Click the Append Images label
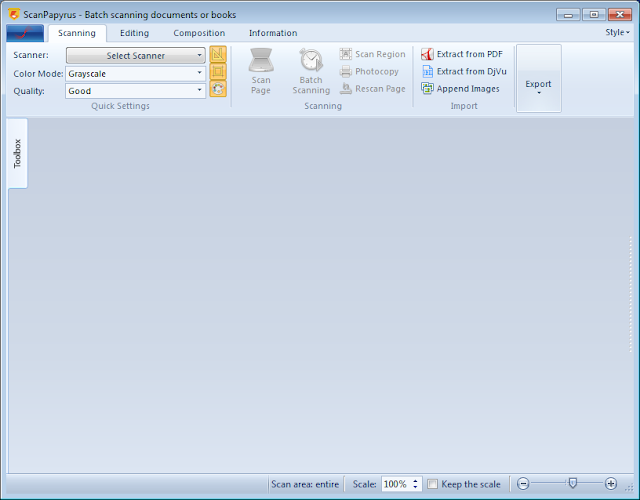This screenshot has width=640, height=500. point(468,89)
